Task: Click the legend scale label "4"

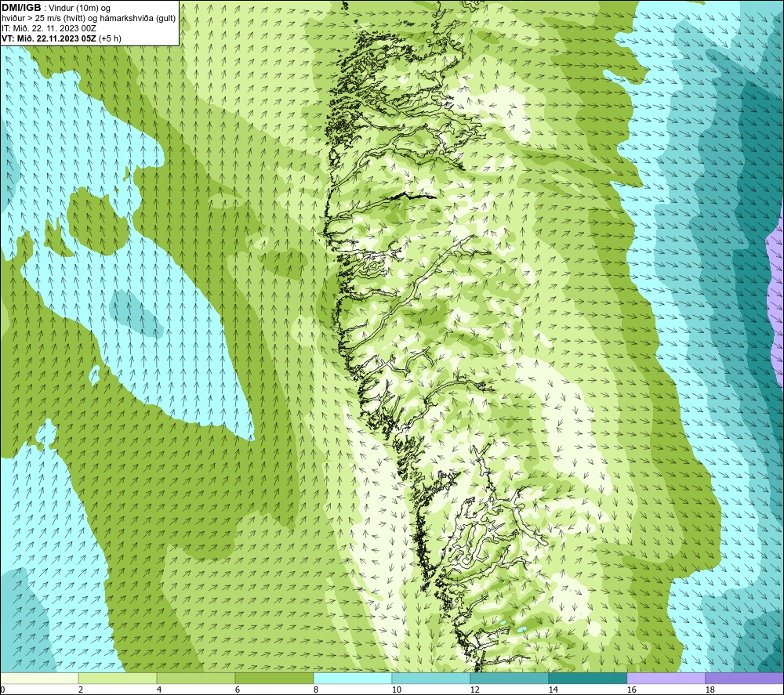Action: (159, 690)
